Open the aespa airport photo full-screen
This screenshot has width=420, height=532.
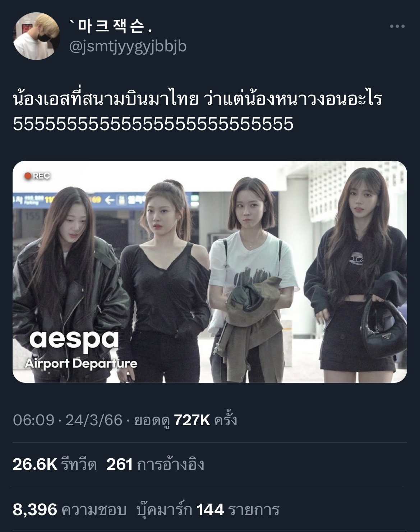[210, 272]
